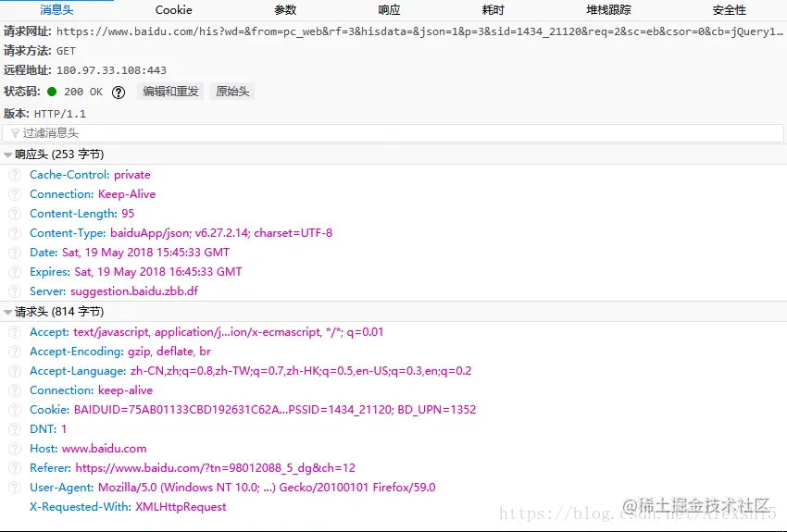Click help icon beside Date header
The image size is (787, 532).
click(x=15, y=253)
